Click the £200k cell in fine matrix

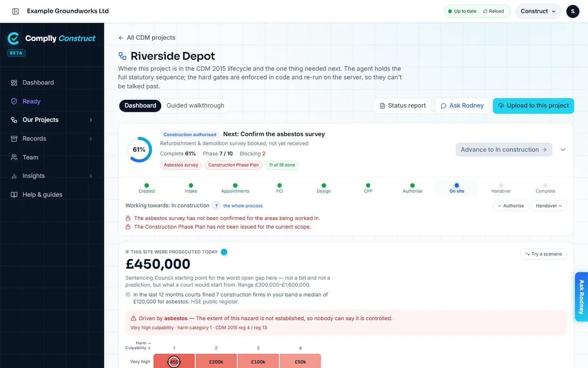216,362
